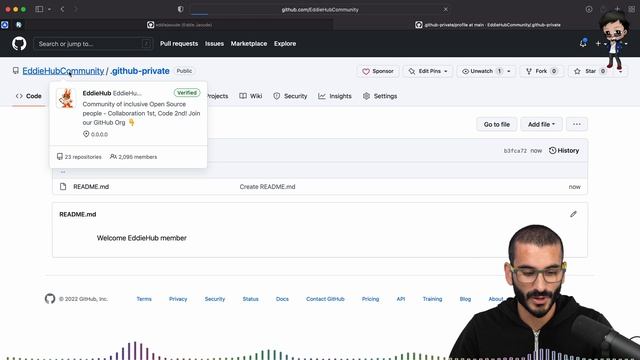Open Pull requests in header

click(179, 44)
